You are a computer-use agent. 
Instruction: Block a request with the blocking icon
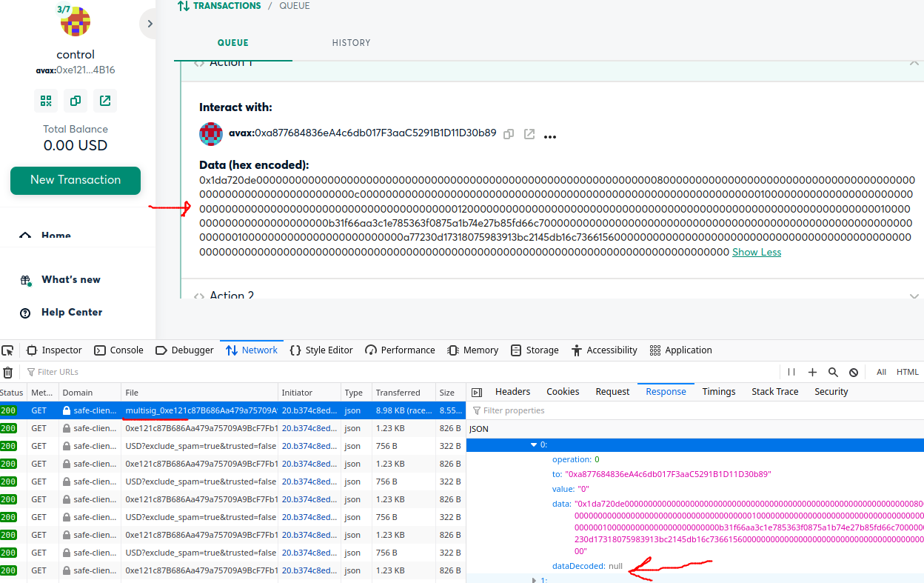coord(854,371)
